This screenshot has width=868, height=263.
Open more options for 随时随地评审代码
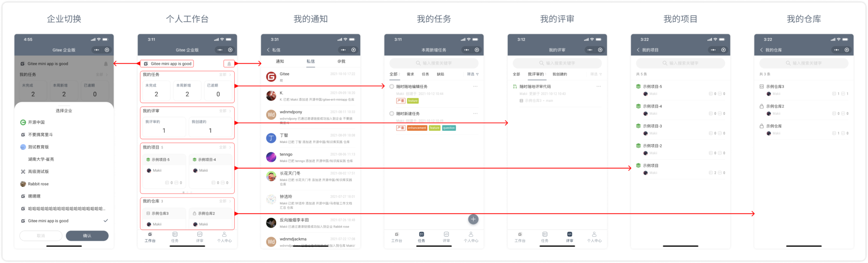tap(598, 86)
